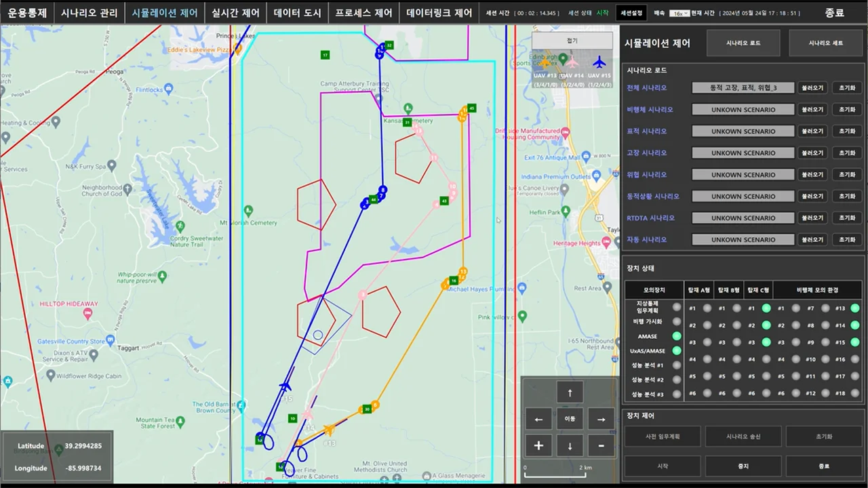Click the 이동 move button
868x488 pixels.
click(570, 419)
